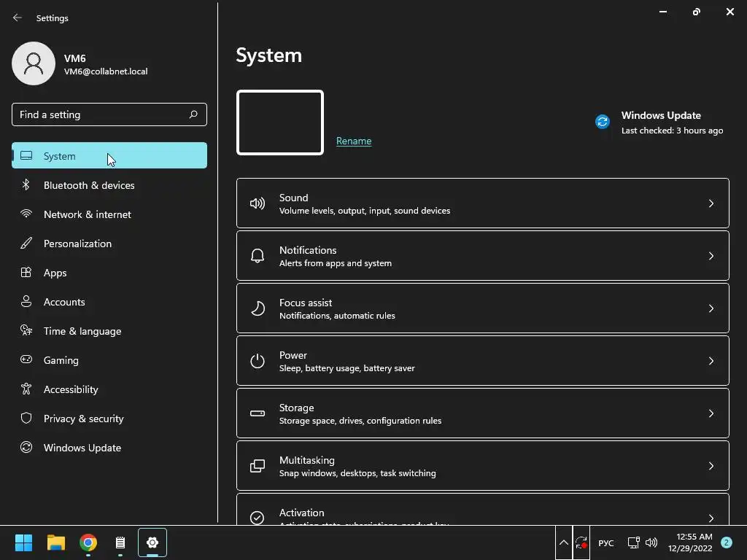The width and height of the screenshot is (747, 560).
Task: Click the Accessibility figure icon
Action: 26,389
